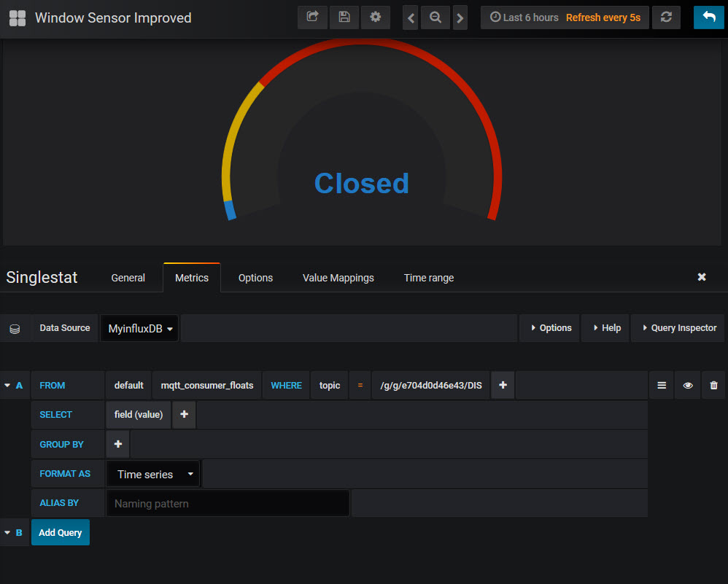Shift time range forward with right arrow
This screenshot has height=584, width=728.
(460, 17)
